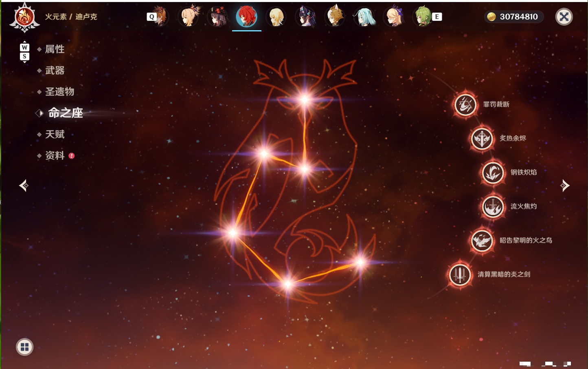Viewport: 588px width, 369px height.
Task: Click the 火元素 / 迪卢克 title text
Action: (x=71, y=17)
